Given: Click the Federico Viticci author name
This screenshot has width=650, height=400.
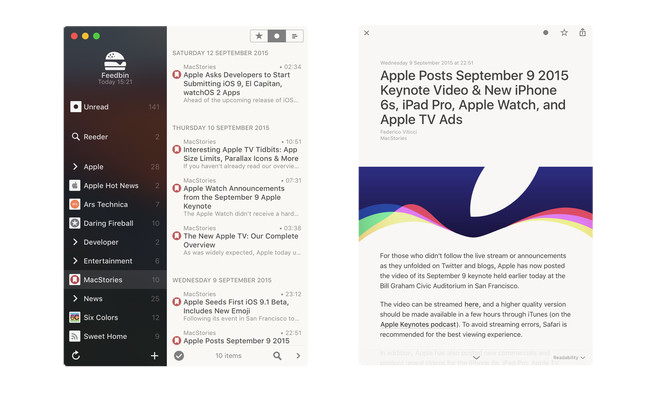Looking at the screenshot, I should [x=398, y=132].
